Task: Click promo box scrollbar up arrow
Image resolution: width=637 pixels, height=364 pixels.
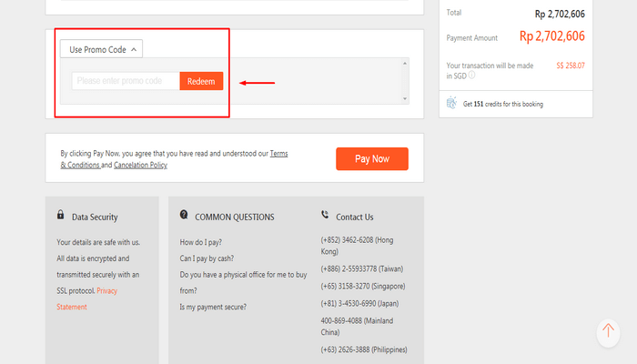Action: click(x=405, y=64)
